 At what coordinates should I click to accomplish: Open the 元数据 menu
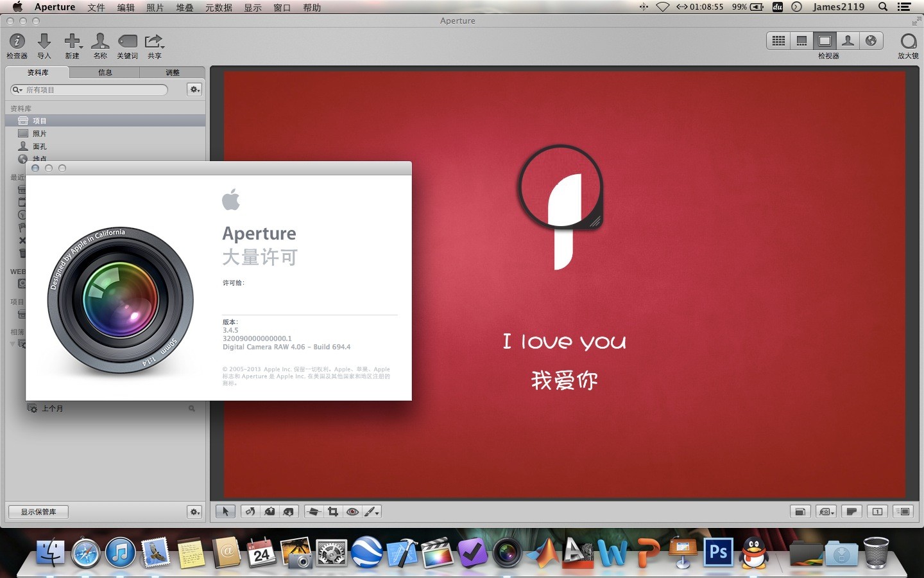tap(219, 7)
